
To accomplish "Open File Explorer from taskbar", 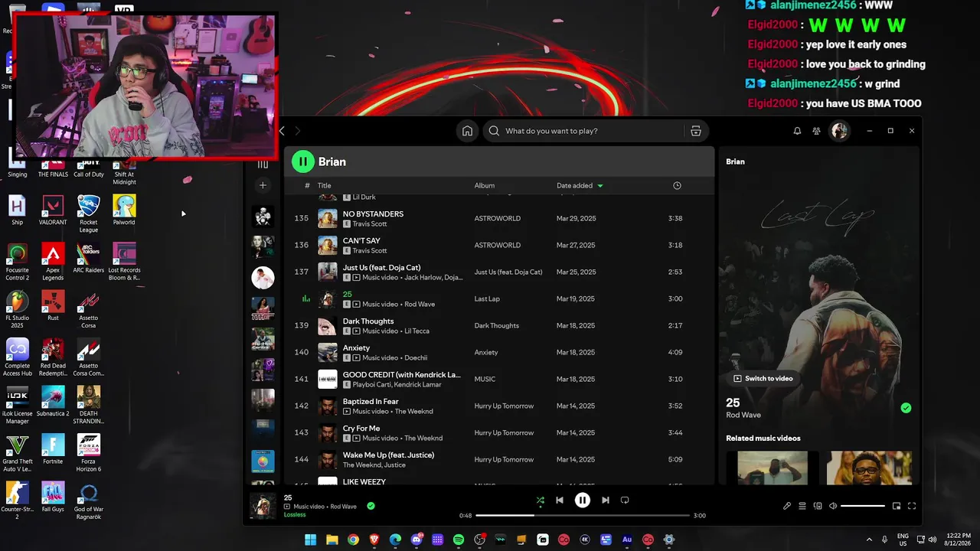I will coord(332,540).
